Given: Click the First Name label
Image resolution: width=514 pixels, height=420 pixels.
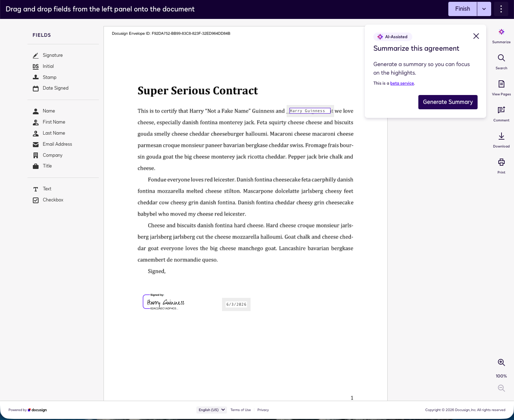Looking at the screenshot, I should (54, 122).
